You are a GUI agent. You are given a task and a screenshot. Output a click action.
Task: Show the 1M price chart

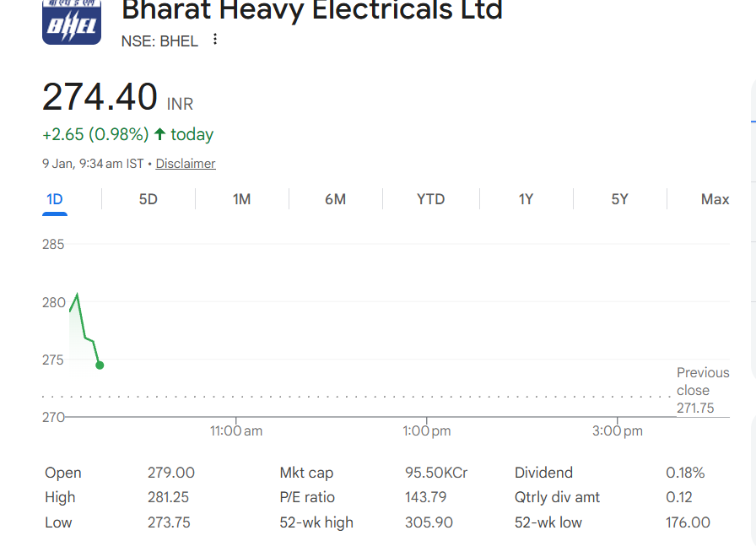click(242, 199)
